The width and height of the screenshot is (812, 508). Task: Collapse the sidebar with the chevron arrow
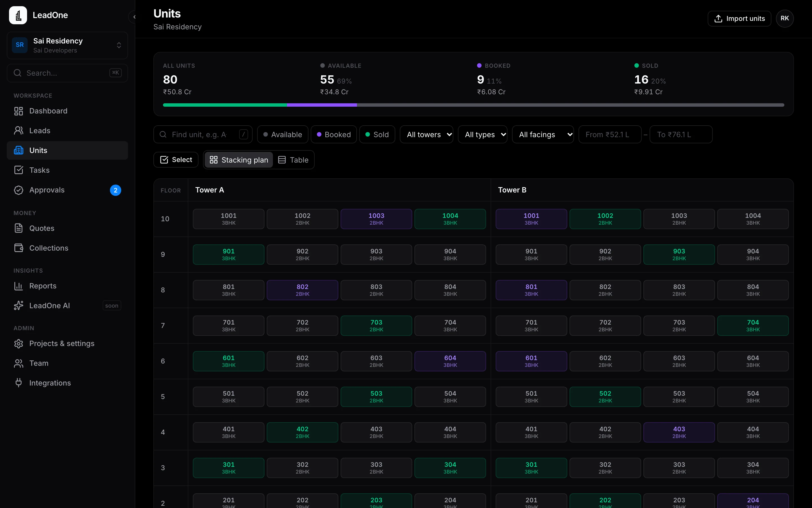134,17
